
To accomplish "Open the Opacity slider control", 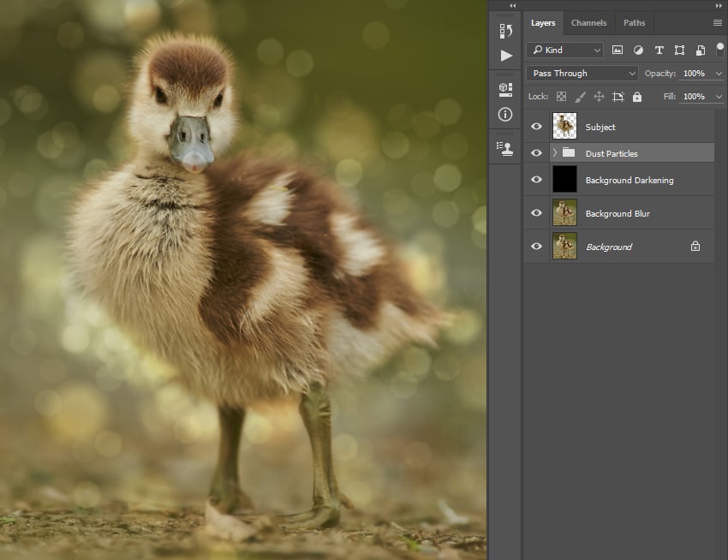I will 719,74.
